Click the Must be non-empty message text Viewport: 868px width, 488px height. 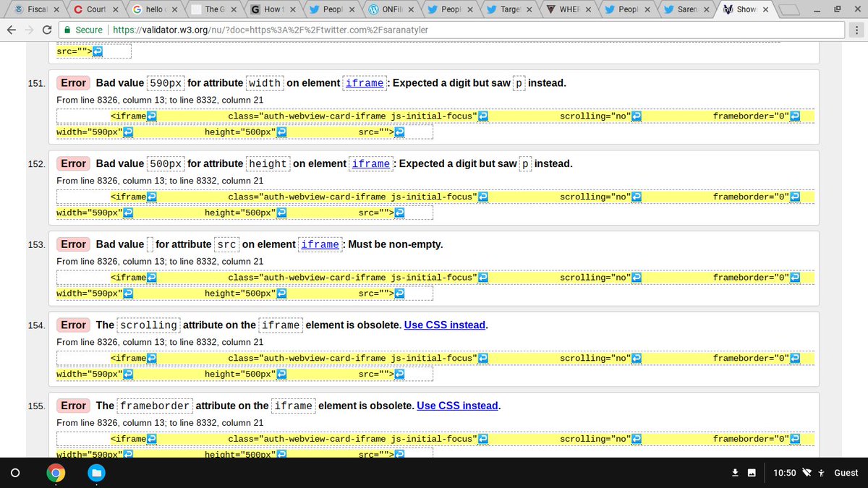(396, 245)
